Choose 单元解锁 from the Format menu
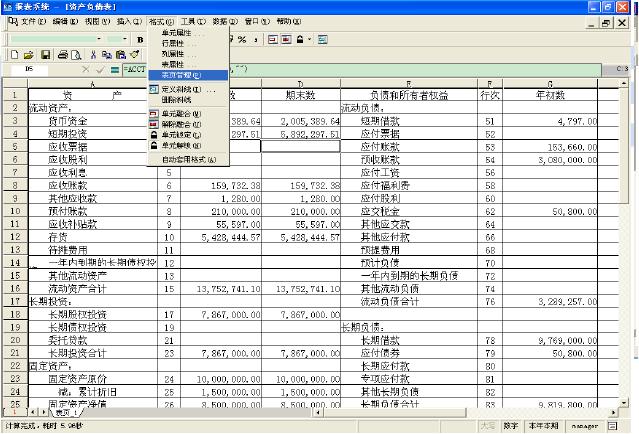Image resolution: width=639 pixels, height=434 pixels. click(188, 145)
